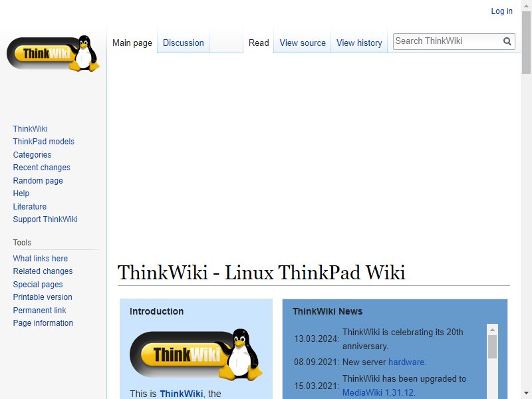
Task: Click the Log in link
Action: click(501, 11)
